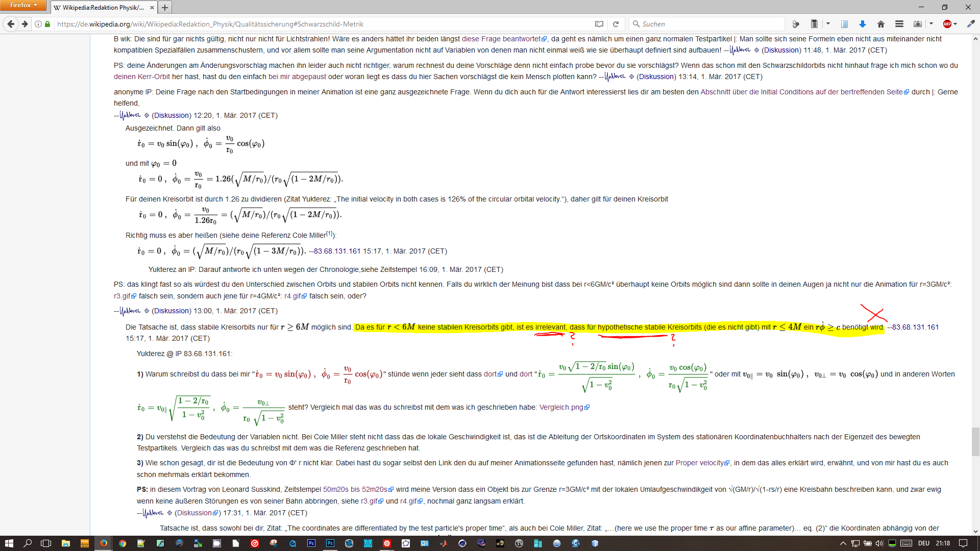Image resolution: width=980 pixels, height=551 pixels.
Task: Expand the dropdown arrow beside the clipboard icon
Action: click(x=828, y=24)
